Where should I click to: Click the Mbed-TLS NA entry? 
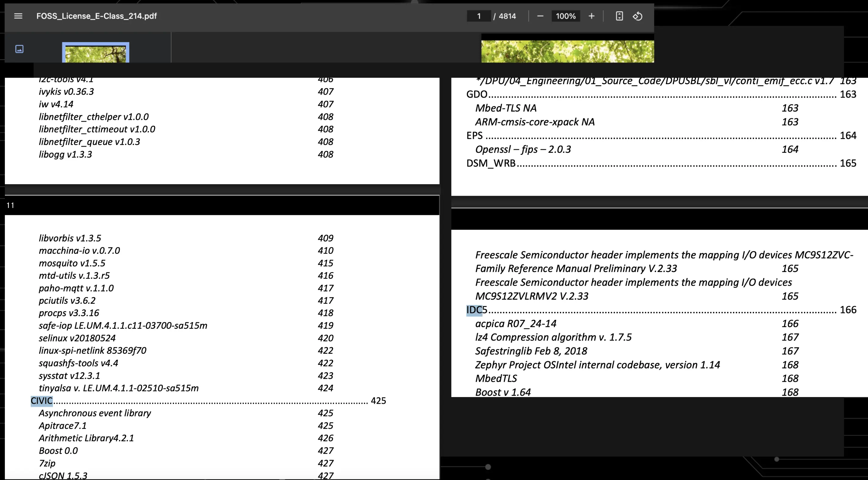tap(506, 108)
